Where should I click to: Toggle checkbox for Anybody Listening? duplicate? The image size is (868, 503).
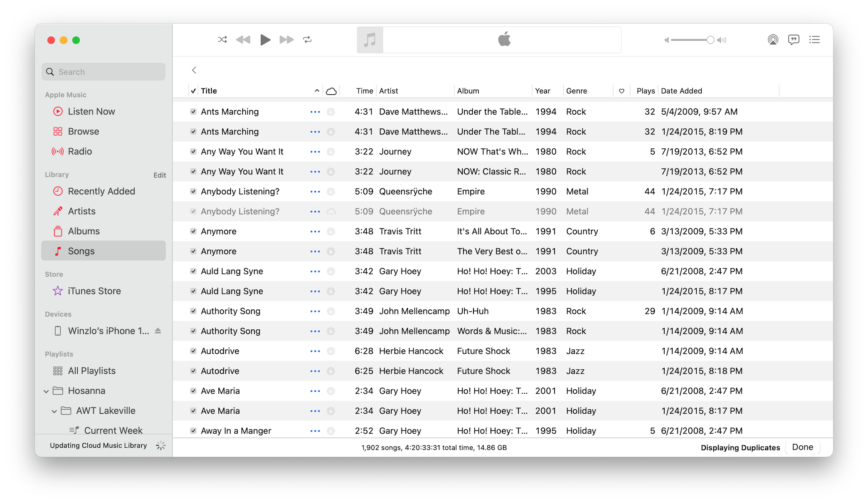click(192, 211)
